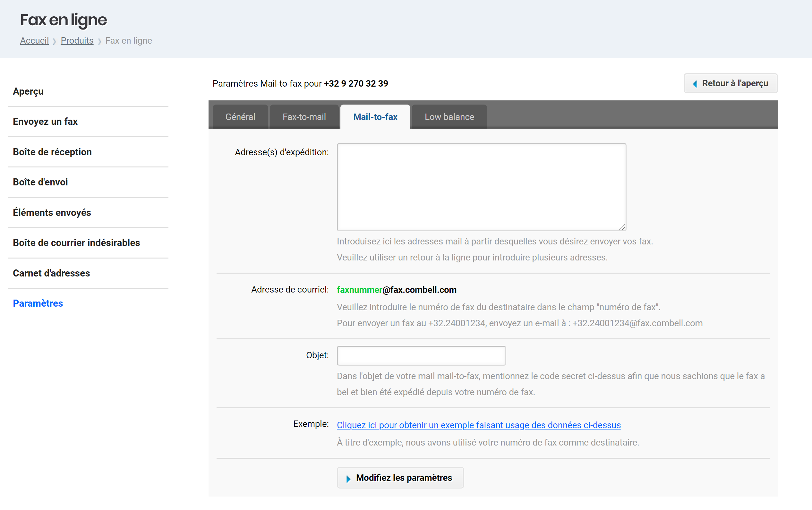
Task: Open Boîte de courrier indésirables
Action: [x=76, y=243]
